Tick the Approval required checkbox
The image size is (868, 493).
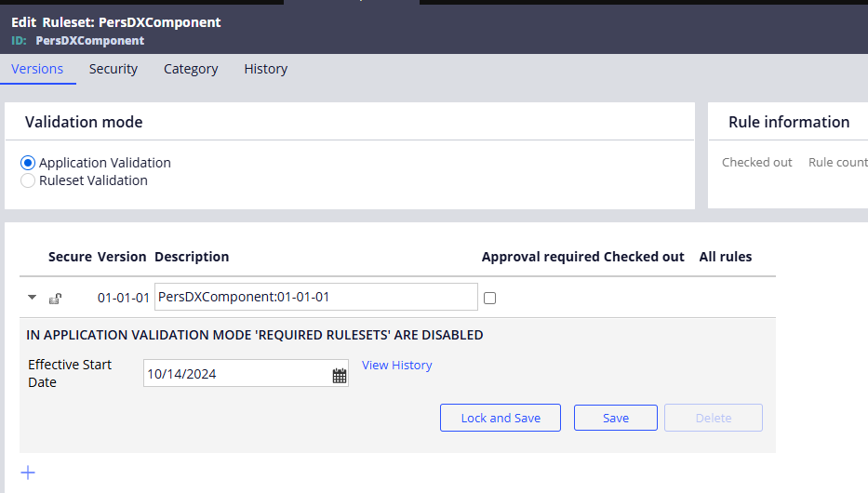490,299
